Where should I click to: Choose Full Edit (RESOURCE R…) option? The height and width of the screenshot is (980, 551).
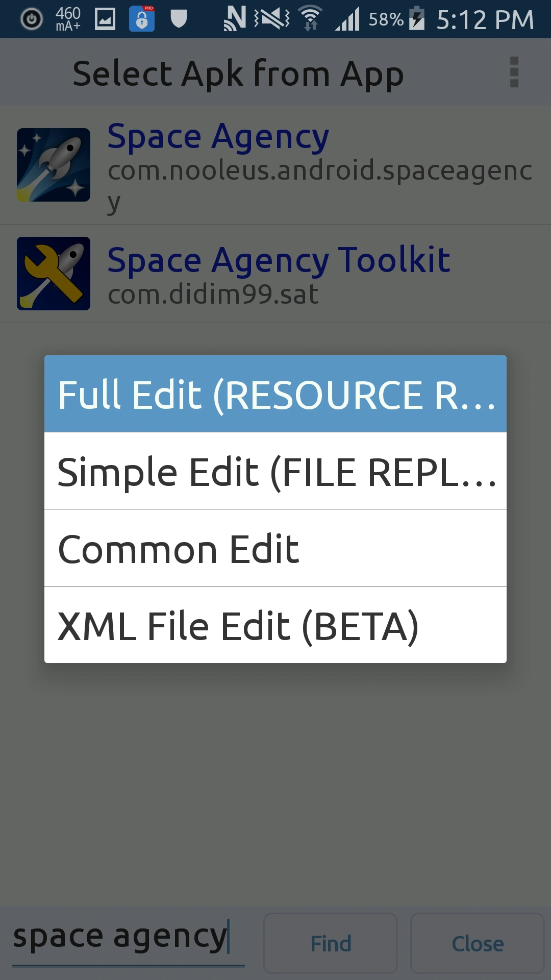(275, 394)
